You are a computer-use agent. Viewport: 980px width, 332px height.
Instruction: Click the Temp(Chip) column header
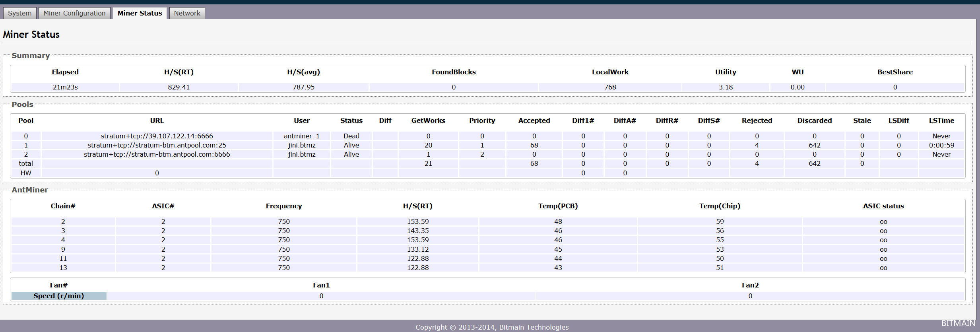pyautogui.click(x=720, y=206)
